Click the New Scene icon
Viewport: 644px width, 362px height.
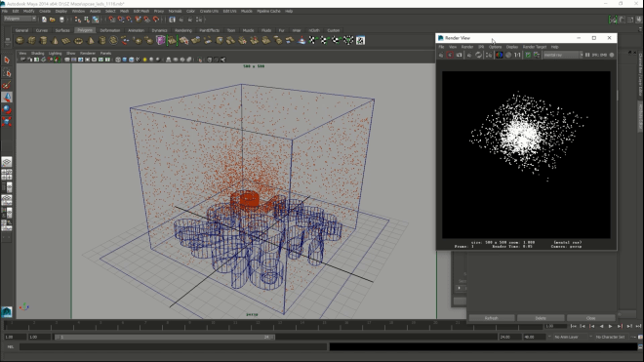(44, 20)
